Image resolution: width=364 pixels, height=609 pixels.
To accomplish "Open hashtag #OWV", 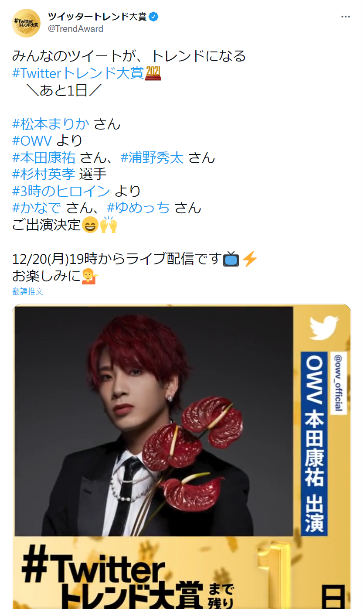I will [32, 141].
